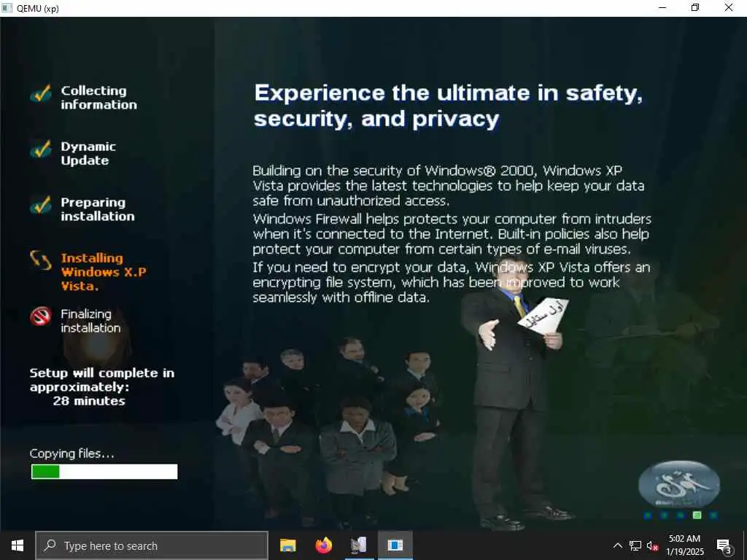
Task: Click the 28 minutes estimate
Action: pos(89,401)
